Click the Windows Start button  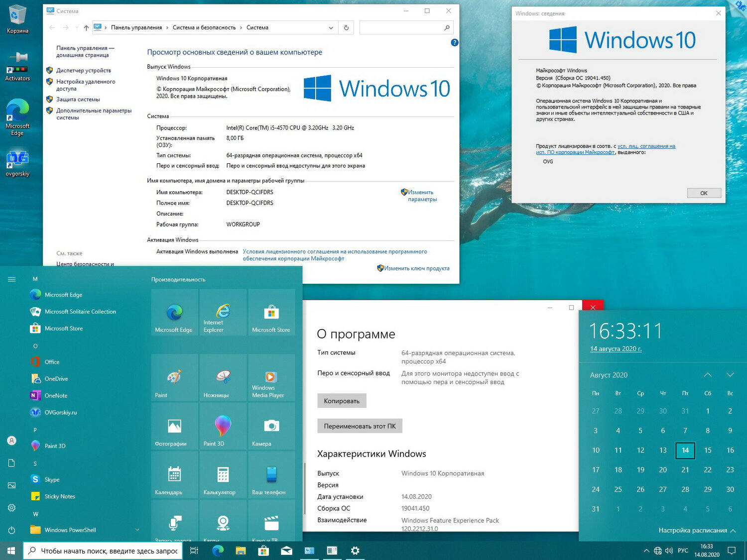pyautogui.click(x=11, y=551)
